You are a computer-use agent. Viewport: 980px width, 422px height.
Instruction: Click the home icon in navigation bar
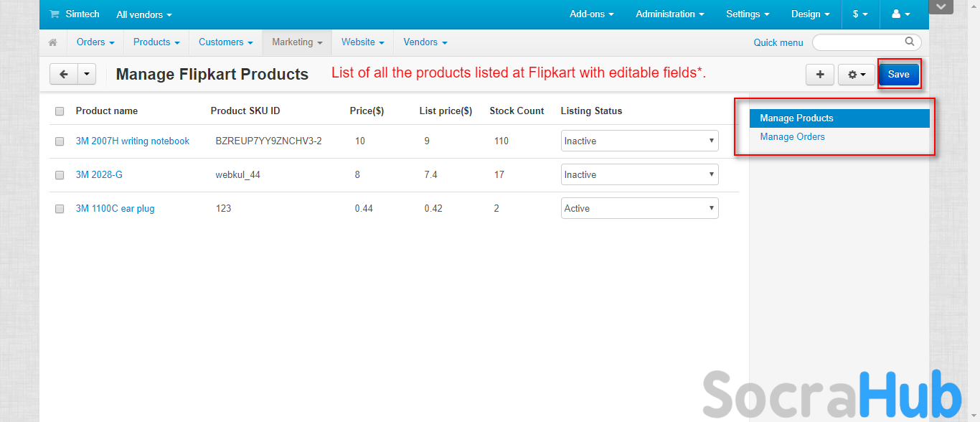[x=53, y=42]
